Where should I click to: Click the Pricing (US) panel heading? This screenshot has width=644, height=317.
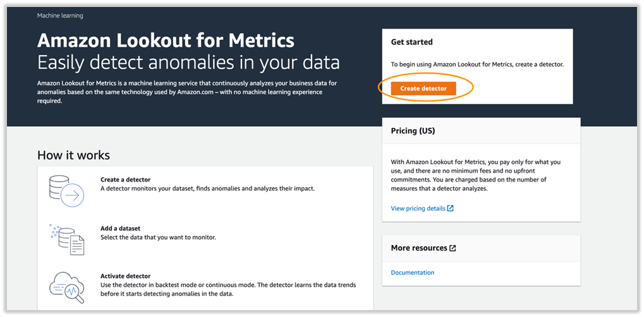413,131
